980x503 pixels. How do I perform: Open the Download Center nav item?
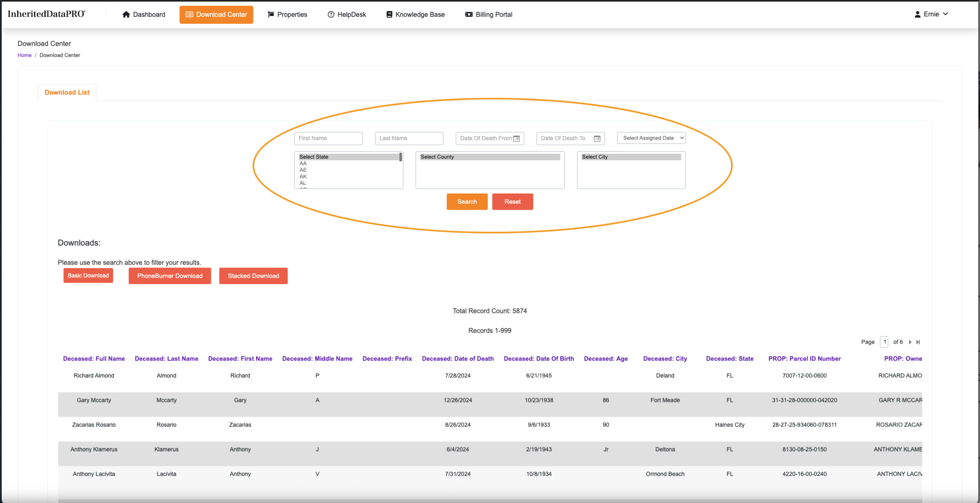point(216,14)
